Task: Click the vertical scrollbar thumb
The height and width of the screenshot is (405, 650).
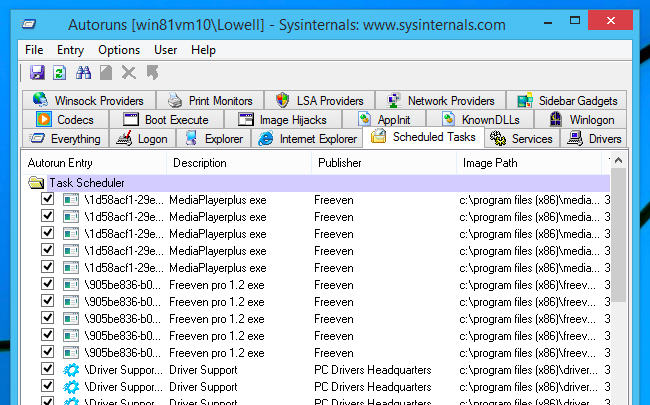Action: tap(618, 235)
